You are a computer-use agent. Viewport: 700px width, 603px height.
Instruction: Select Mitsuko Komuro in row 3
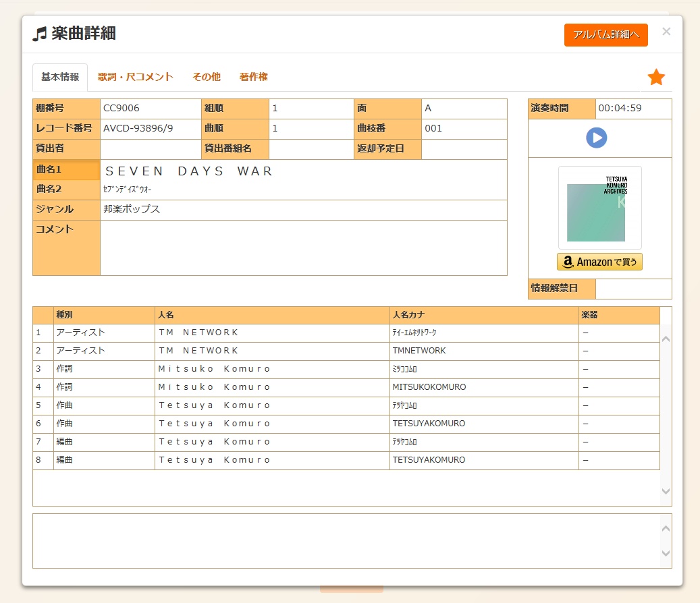(x=214, y=370)
